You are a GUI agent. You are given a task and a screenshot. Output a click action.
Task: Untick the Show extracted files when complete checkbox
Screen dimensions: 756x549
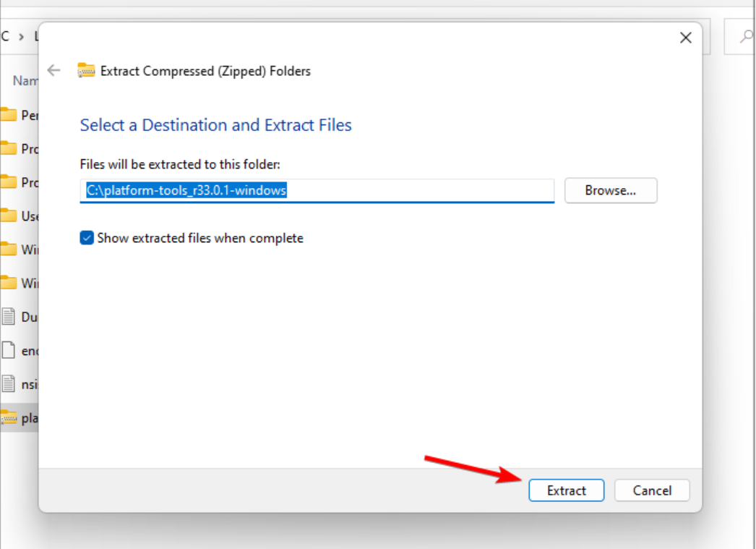point(87,238)
